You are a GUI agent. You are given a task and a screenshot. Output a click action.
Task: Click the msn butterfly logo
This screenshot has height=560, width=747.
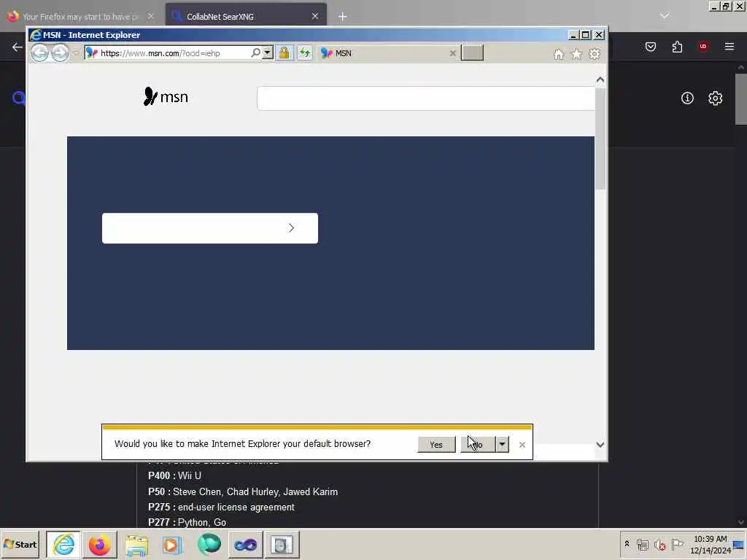click(x=166, y=97)
